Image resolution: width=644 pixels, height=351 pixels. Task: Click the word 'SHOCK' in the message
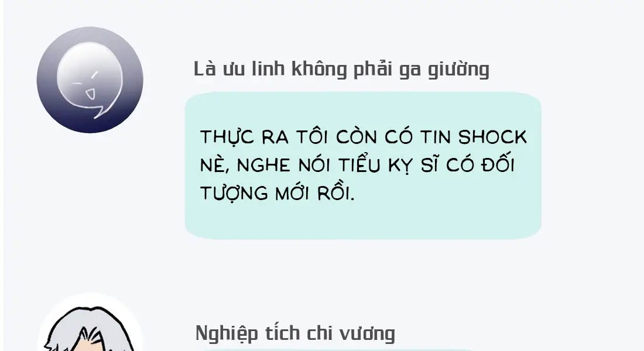point(492,137)
